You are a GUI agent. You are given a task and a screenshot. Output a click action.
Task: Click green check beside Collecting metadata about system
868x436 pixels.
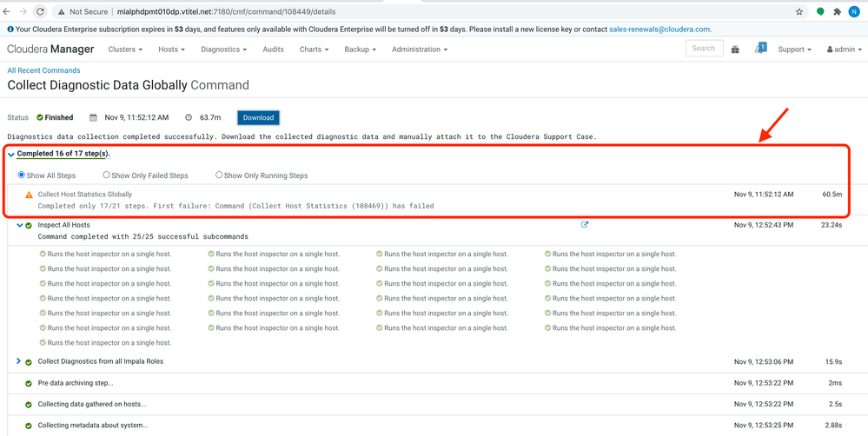tap(28, 426)
